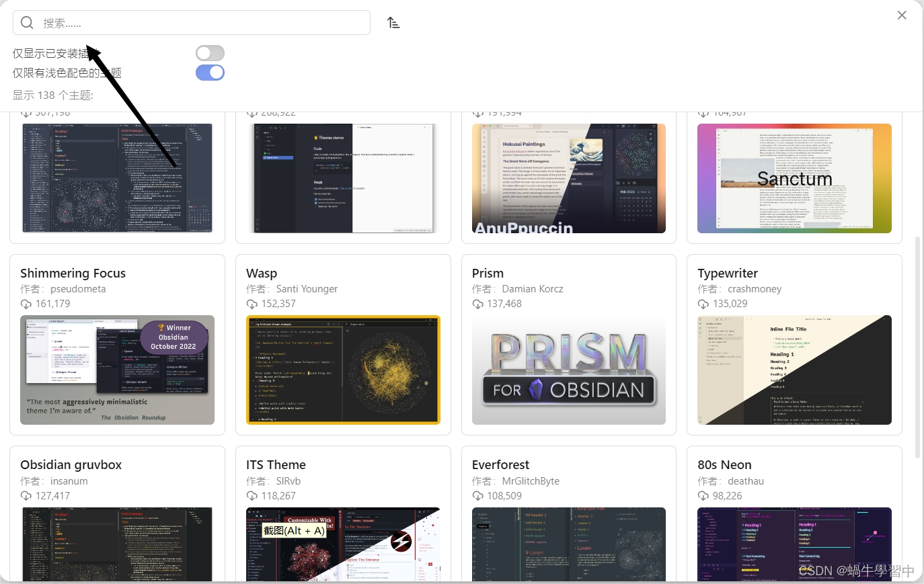Open the ITS Theme title

(276, 464)
